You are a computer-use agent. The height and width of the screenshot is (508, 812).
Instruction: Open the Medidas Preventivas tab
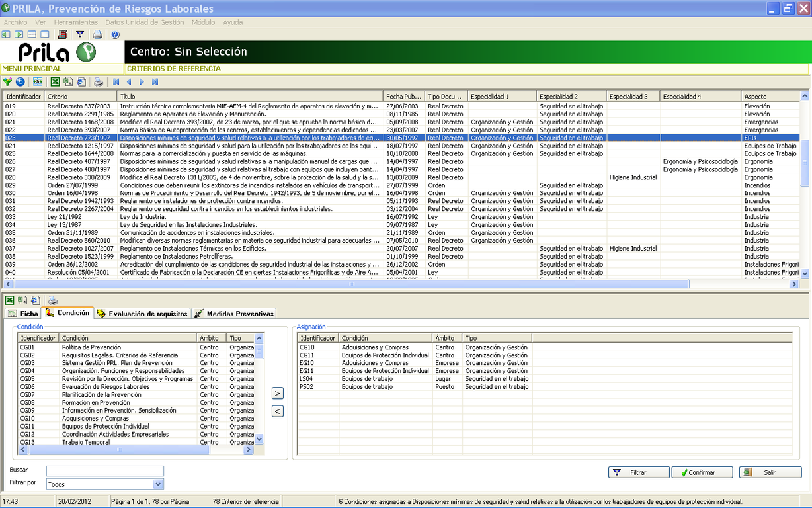[234, 314]
